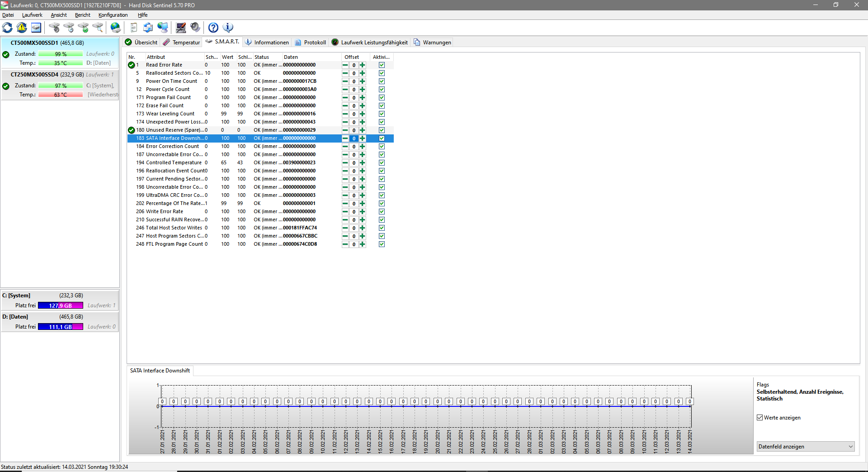The width and height of the screenshot is (868, 472).
Task: Uncheck Aktiv checkbox for SATA Interface Downshift
Action: [x=382, y=138]
